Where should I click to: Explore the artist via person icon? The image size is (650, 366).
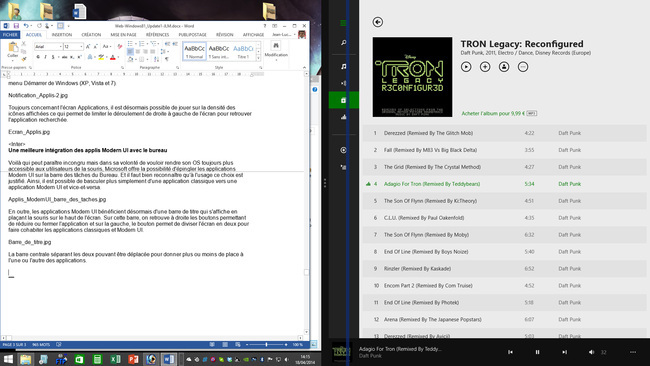(504, 67)
